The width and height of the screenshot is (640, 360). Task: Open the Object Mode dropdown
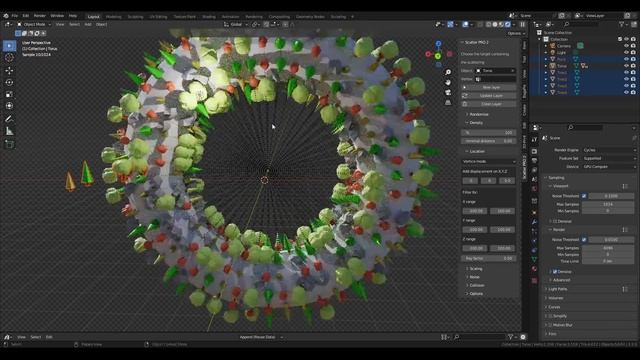point(34,24)
